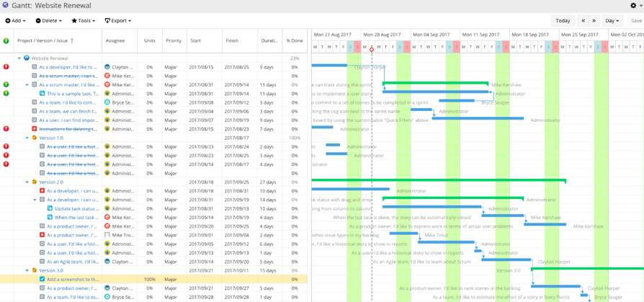Open the Version 2.0 link
644x302 pixels.
click(51, 182)
